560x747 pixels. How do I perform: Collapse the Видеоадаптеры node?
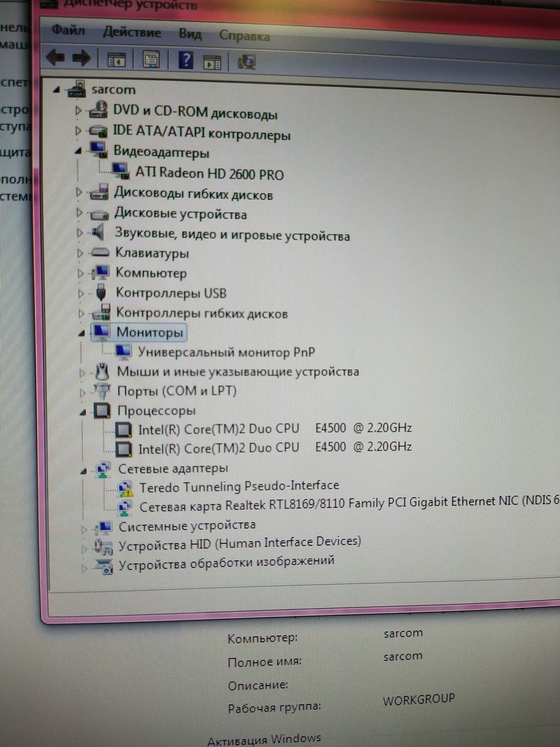click(x=78, y=151)
